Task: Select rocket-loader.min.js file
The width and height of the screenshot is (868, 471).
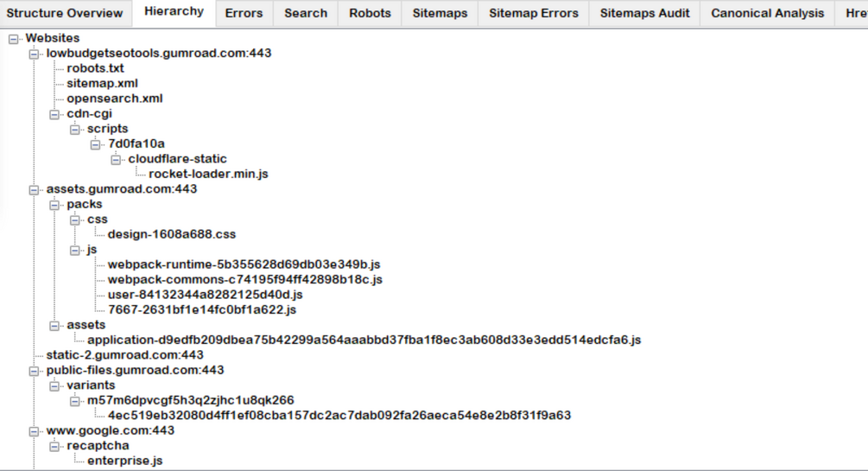Action: click(208, 174)
